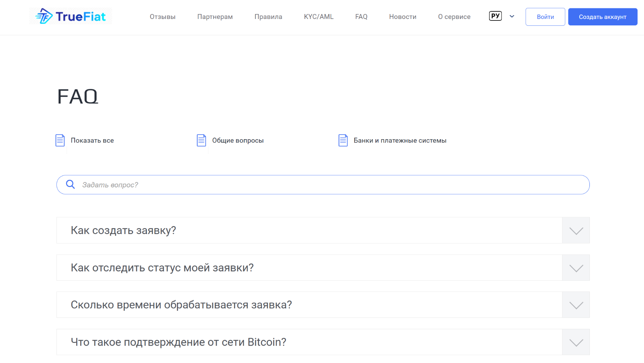644x363 pixels.
Task: Click the TrueFiat logo
Action: coord(70,16)
